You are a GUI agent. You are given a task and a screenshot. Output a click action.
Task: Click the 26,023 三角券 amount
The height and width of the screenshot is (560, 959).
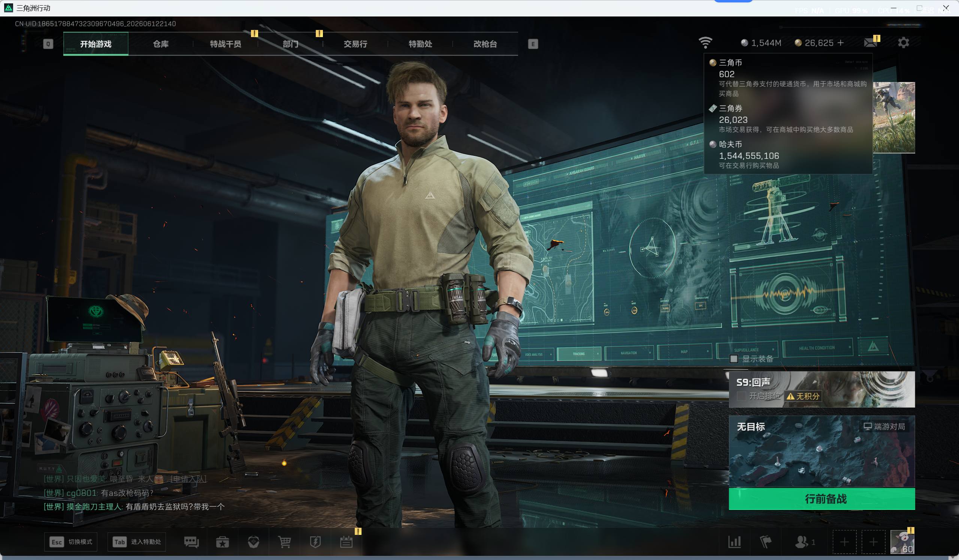click(x=733, y=120)
